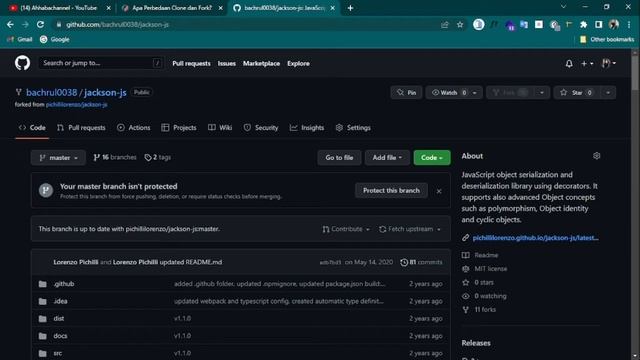
Task: Expand the Watch options dropdown arrow
Action: [x=475, y=93]
